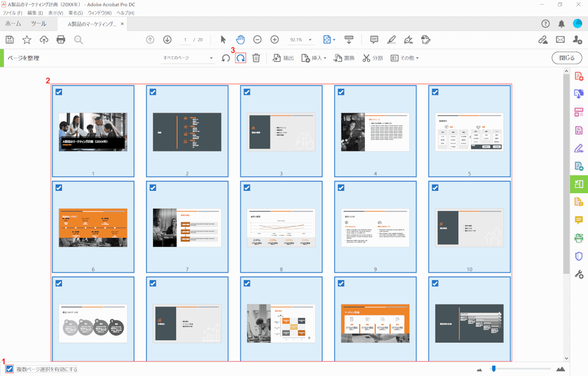Click the 分割 split button
588x376 pixels.
pos(372,58)
